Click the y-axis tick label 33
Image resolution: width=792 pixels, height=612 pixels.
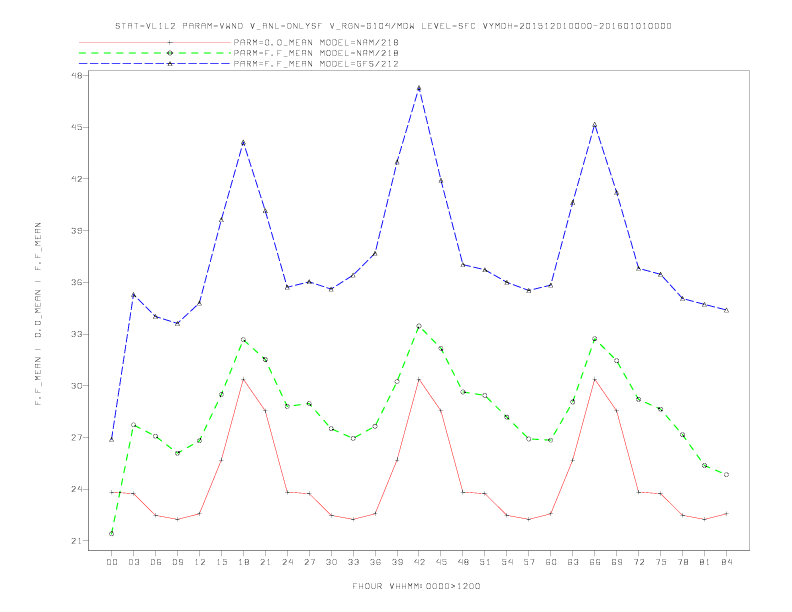pyautogui.click(x=77, y=334)
